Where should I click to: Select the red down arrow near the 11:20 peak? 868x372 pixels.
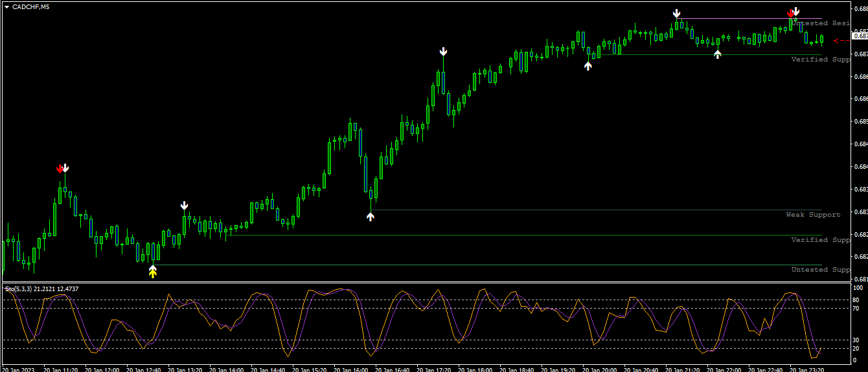pyautogui.click(x=60, y=169)
